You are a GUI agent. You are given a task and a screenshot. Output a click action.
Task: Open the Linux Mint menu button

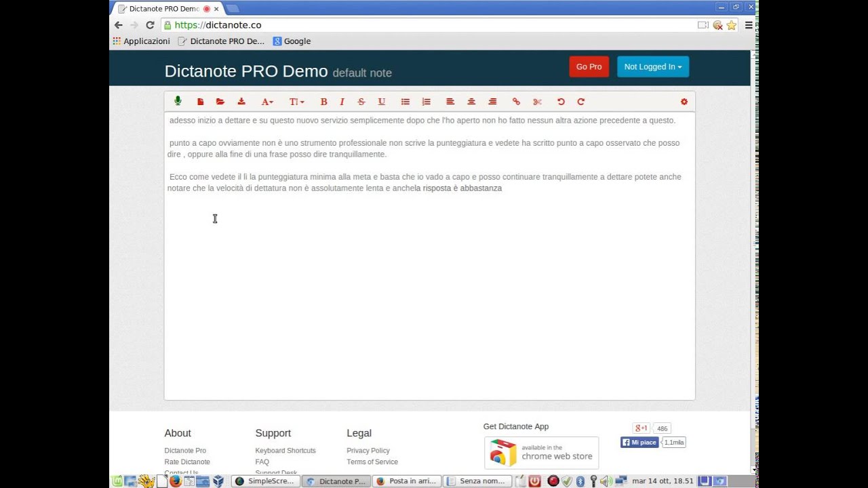coord(117,481)
